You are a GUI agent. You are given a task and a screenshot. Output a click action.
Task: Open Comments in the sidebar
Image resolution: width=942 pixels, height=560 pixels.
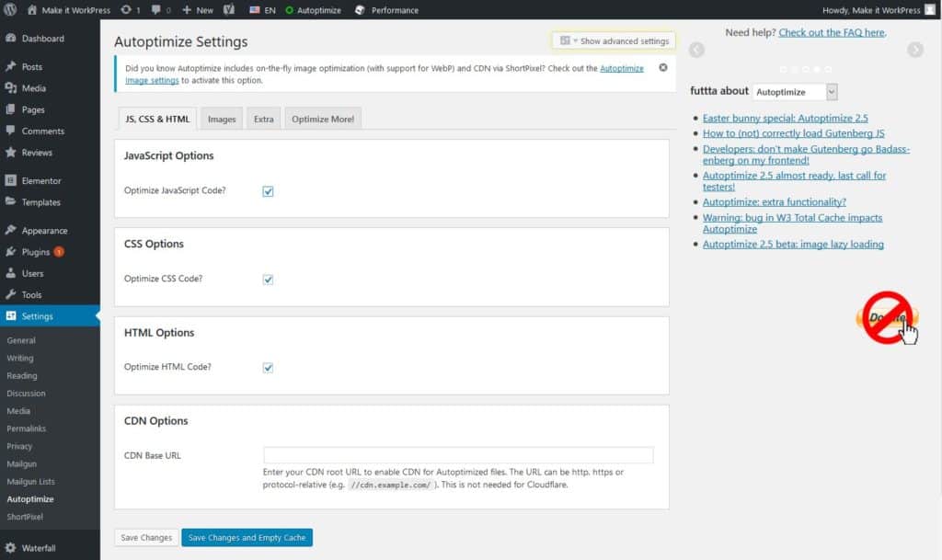[x=42, y=131]
